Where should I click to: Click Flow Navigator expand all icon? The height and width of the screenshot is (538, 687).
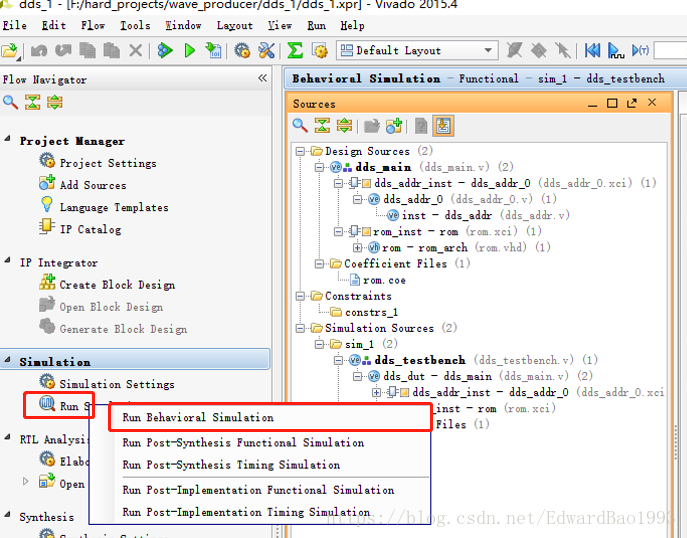click(x=55, y=103)
